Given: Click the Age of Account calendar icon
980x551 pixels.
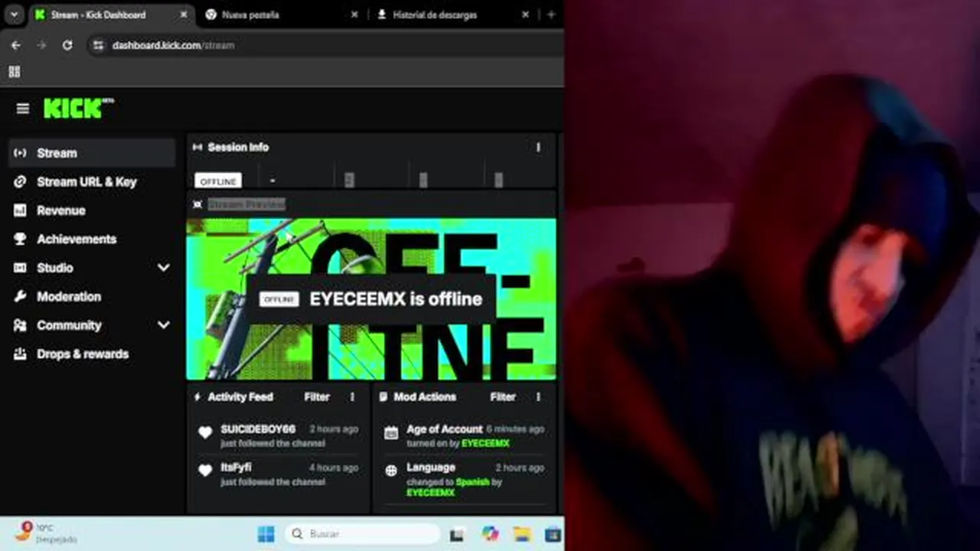Looking at the screenshot, I should tap(391, 432).
